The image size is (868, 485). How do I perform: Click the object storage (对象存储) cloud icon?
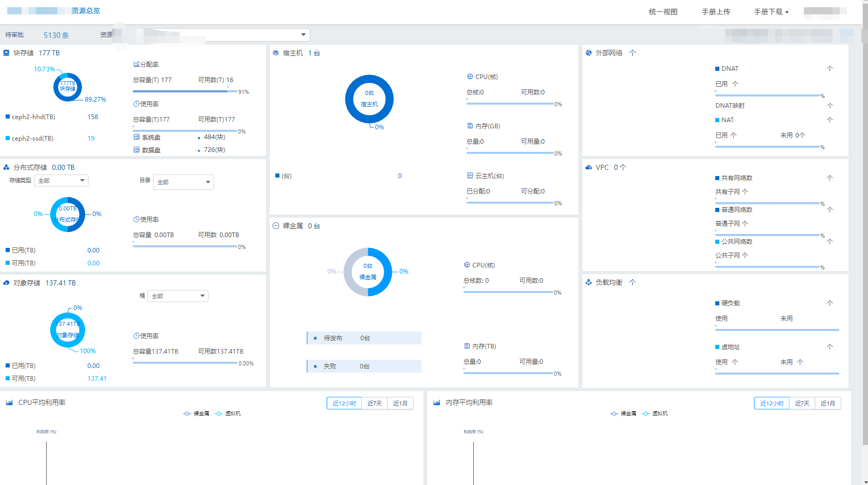[x=7, y=283]
